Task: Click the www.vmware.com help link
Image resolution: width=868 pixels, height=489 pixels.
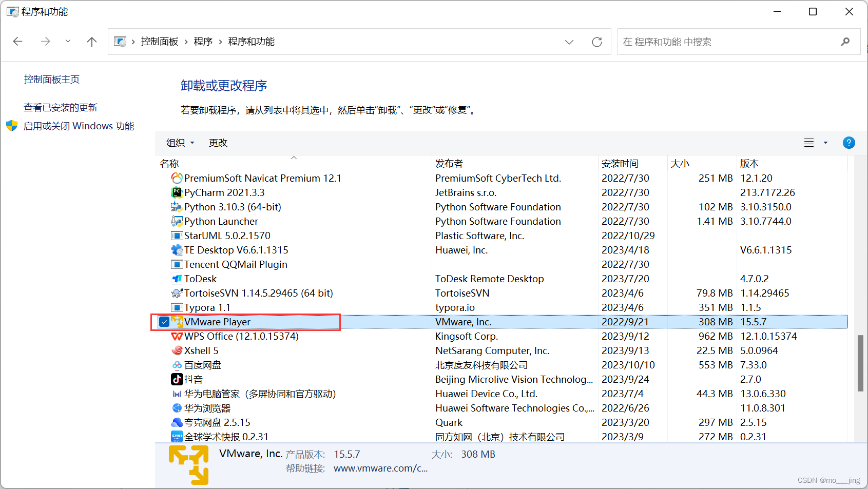Action: click(380, 468)
